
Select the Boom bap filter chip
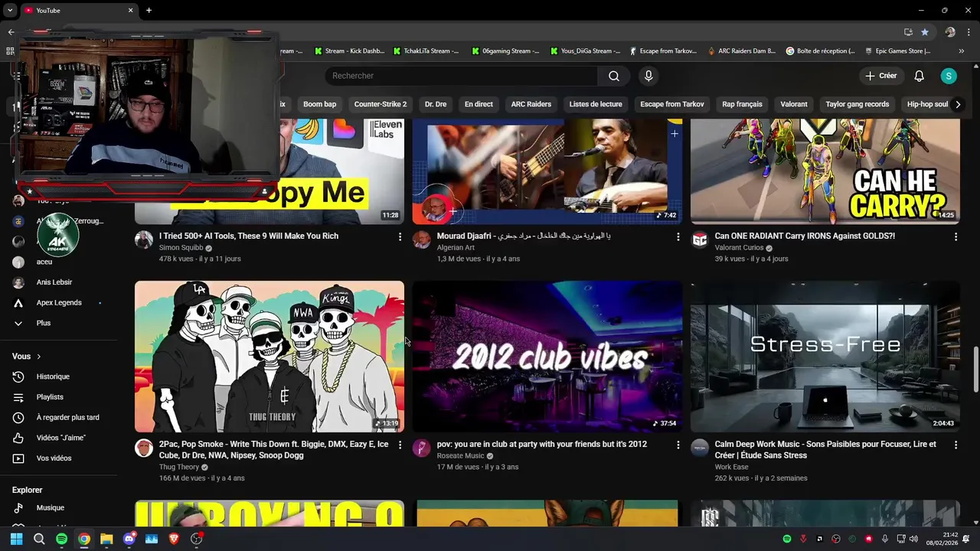click(319, 104)
